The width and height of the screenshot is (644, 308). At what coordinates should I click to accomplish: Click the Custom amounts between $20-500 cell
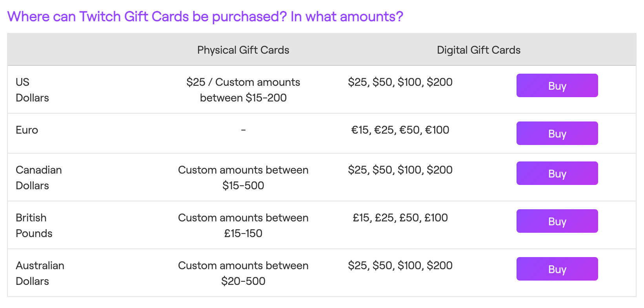coord(243,273)
